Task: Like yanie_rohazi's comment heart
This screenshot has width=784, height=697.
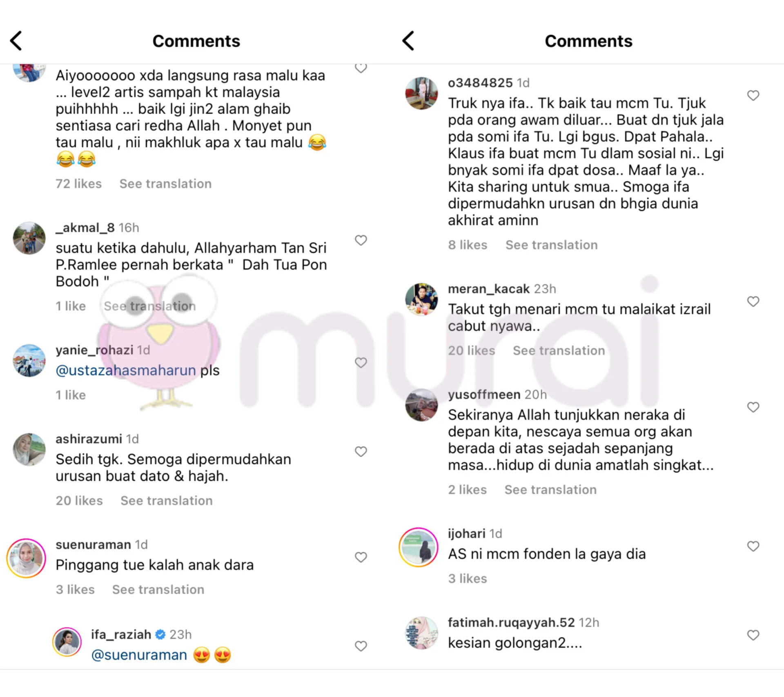Action: pos(361,362)
